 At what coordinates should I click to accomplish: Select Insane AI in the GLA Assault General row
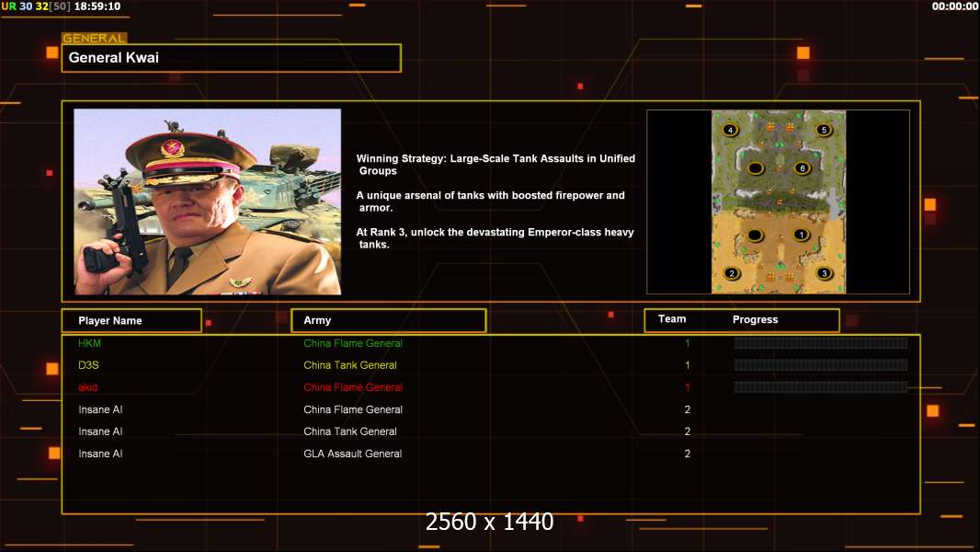(100, 454)
